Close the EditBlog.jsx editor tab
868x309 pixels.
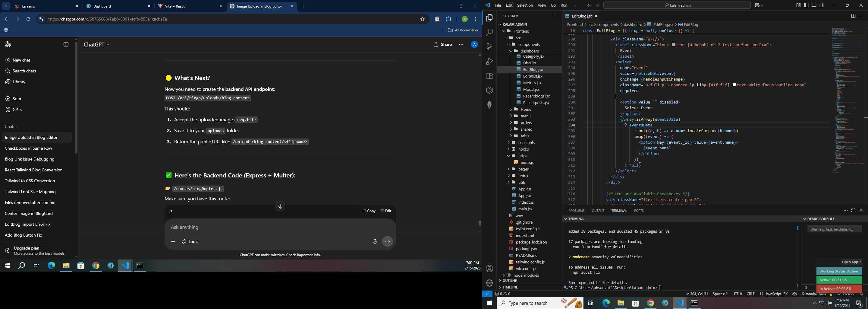click(x=596, y=16)
